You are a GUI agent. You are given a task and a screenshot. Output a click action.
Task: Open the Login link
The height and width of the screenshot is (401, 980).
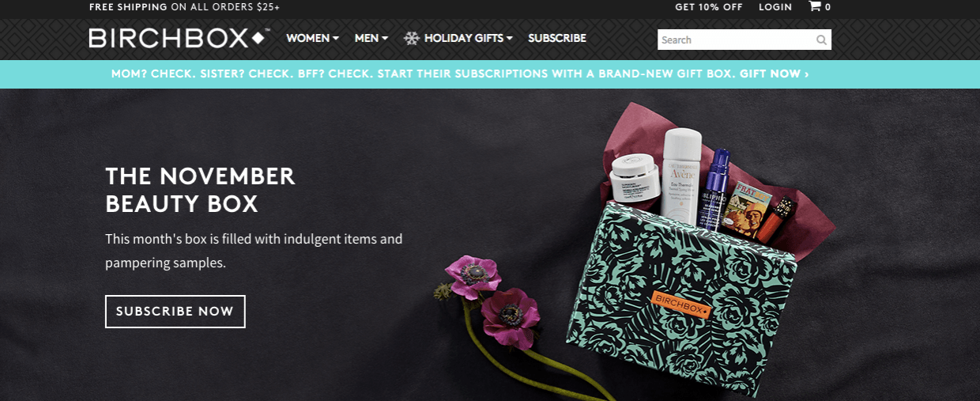click(x=775, y=7)
